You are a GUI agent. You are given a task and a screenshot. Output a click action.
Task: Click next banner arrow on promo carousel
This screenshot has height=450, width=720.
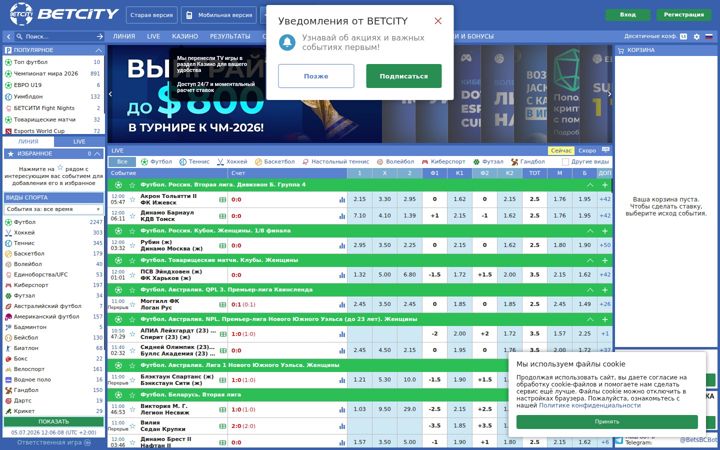click(609, 94)
